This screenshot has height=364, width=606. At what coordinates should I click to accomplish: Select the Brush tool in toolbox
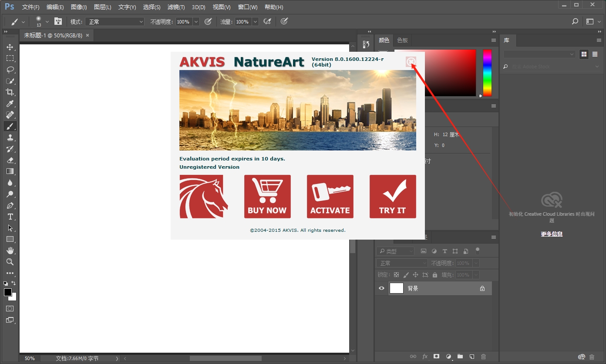(10, 126)
